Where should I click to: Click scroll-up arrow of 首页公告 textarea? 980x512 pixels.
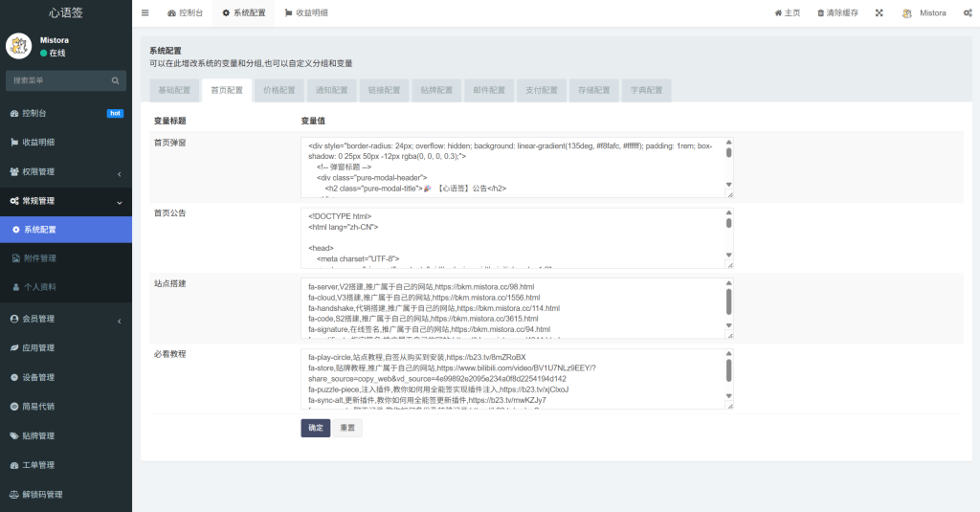pyautogui.click(x=728, y=212)
